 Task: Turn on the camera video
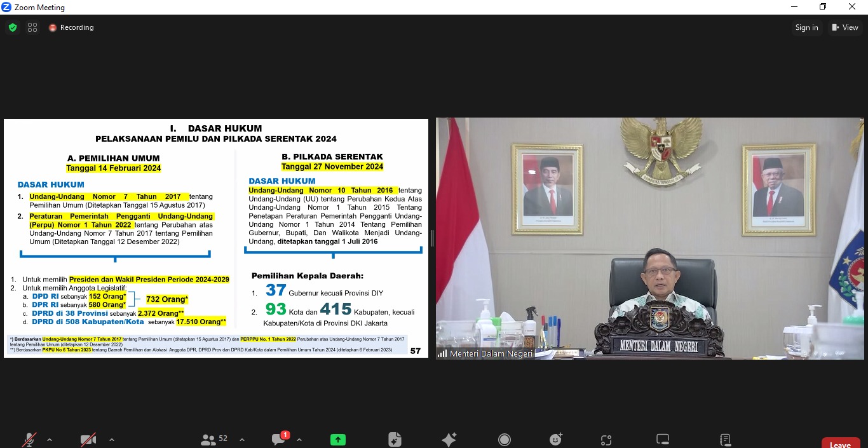point(88,439)
